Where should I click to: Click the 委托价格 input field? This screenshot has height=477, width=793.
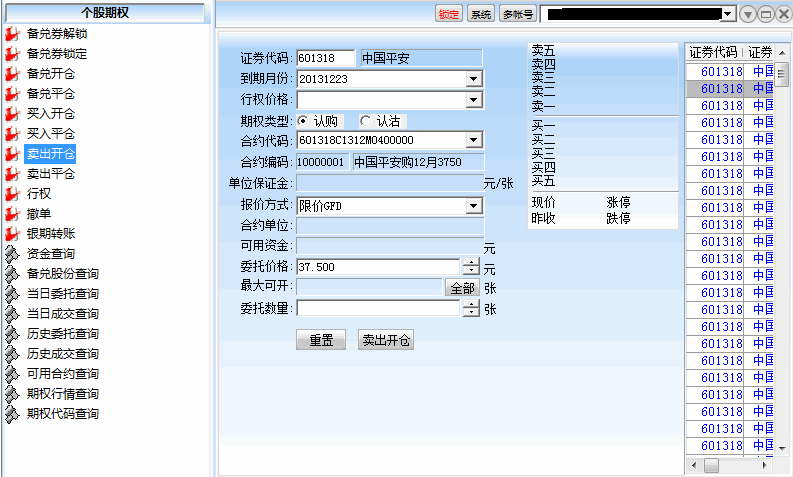click(378, 267)
